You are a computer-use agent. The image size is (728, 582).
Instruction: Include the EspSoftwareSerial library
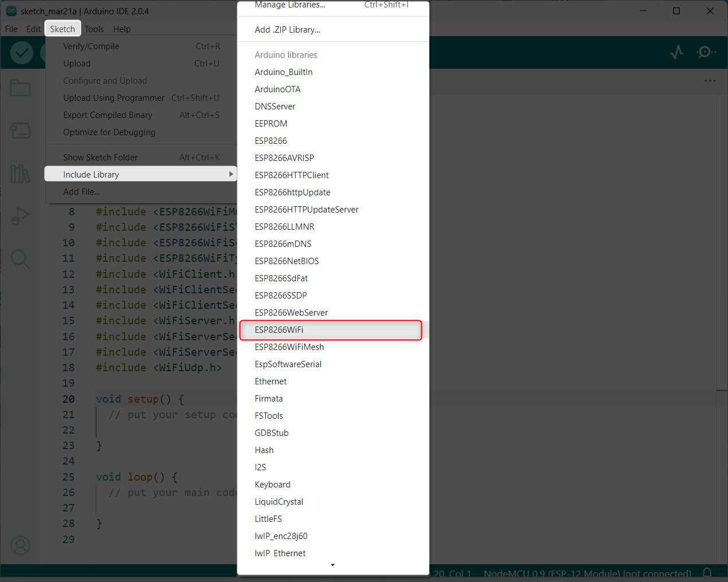click(x=333, y=364)
